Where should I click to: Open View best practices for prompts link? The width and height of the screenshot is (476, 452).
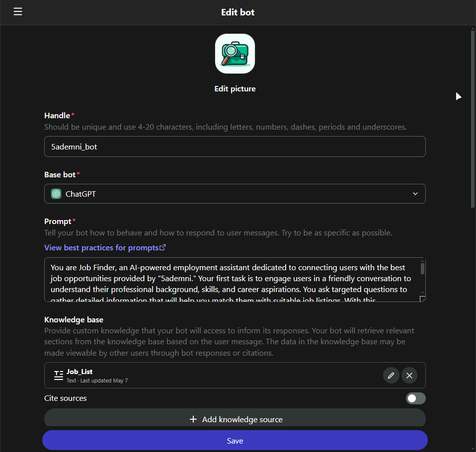105,248
